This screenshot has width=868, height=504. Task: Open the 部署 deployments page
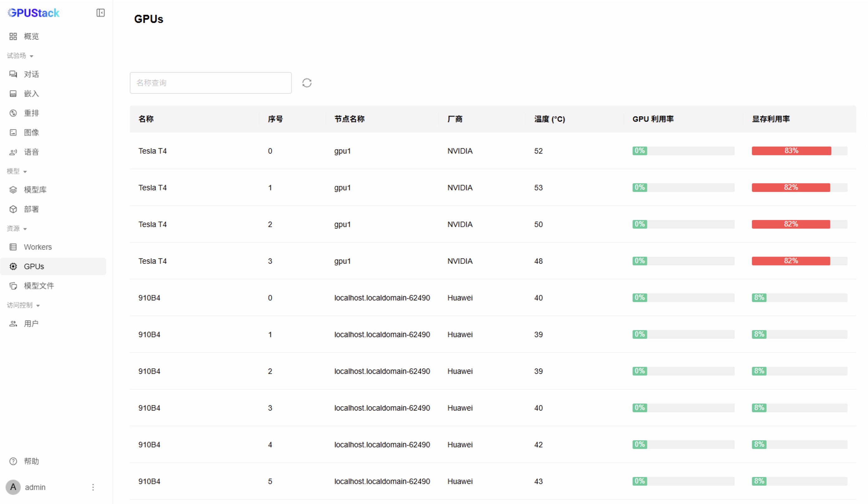tap(31, 209)
